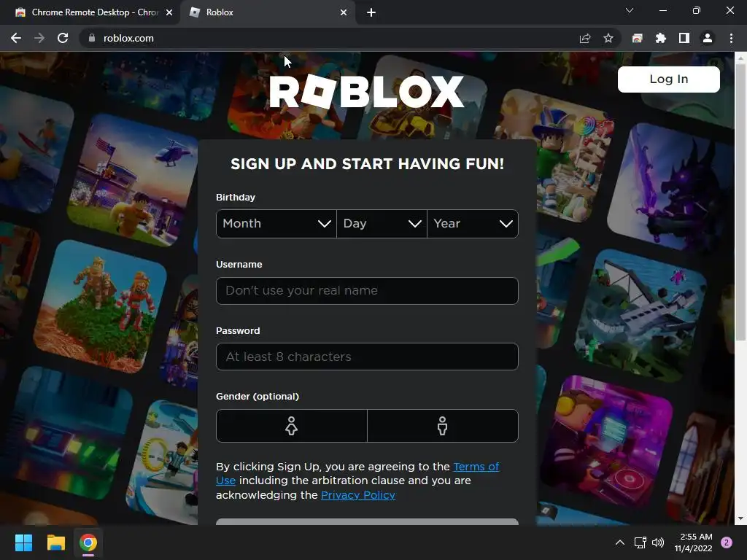The image size is (747, 560).
Task: Open the Extensions puzzle icon
Action: pos(661,38)
